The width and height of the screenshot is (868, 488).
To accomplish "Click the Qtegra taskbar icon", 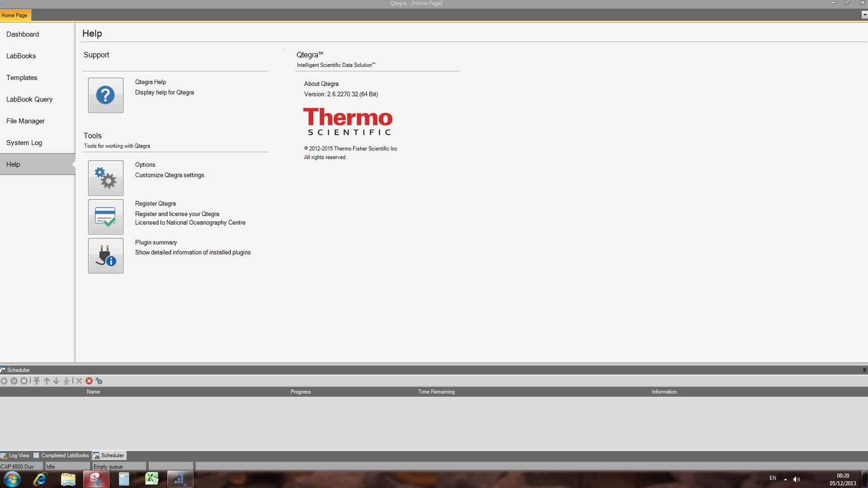I will (180, 479).
